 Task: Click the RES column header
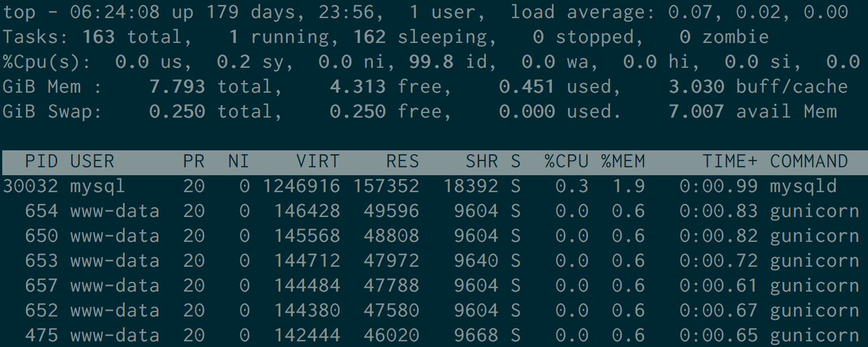(402, 162)
